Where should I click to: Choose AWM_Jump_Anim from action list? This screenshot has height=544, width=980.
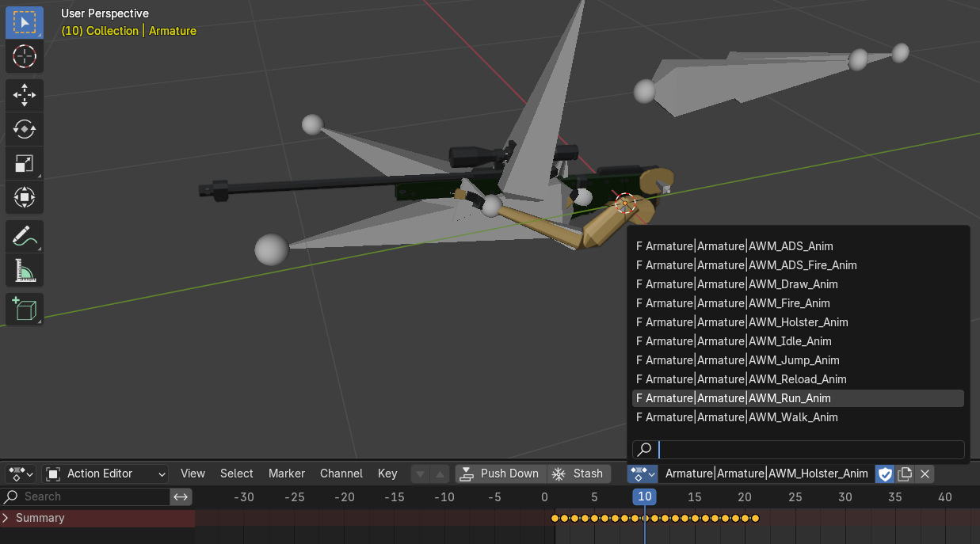click(798, 360)
